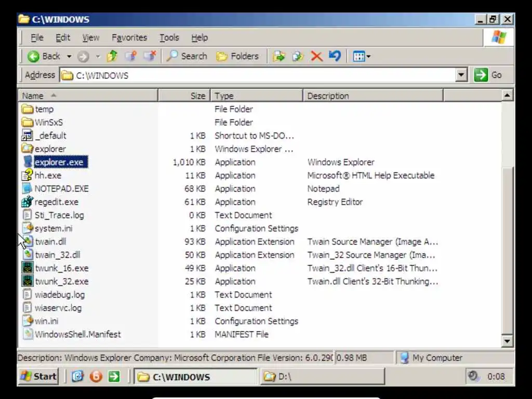Sort by the Size column header
Viewport: 532px width, 399px height.
(x=184, y=96)
